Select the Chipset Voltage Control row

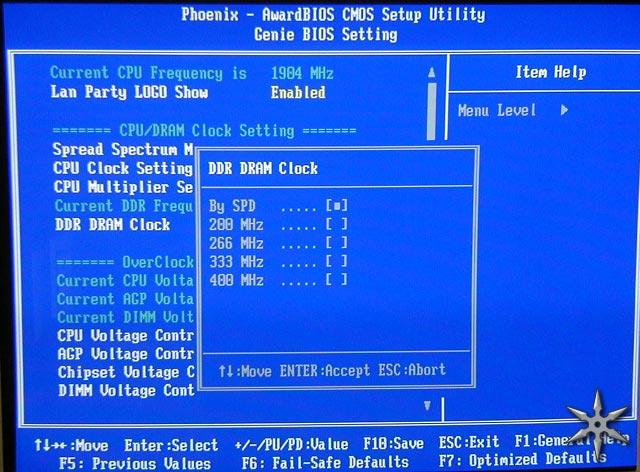(x=126, y=372)
